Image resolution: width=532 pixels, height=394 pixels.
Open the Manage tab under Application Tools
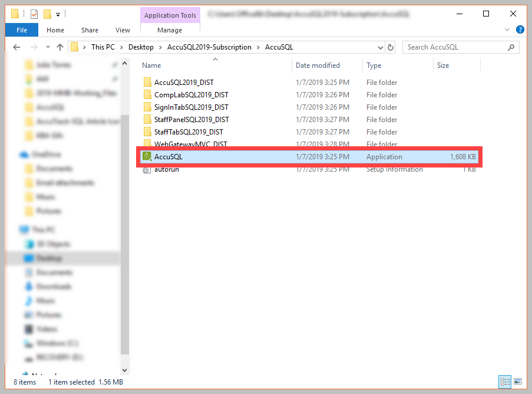(170, 30)
